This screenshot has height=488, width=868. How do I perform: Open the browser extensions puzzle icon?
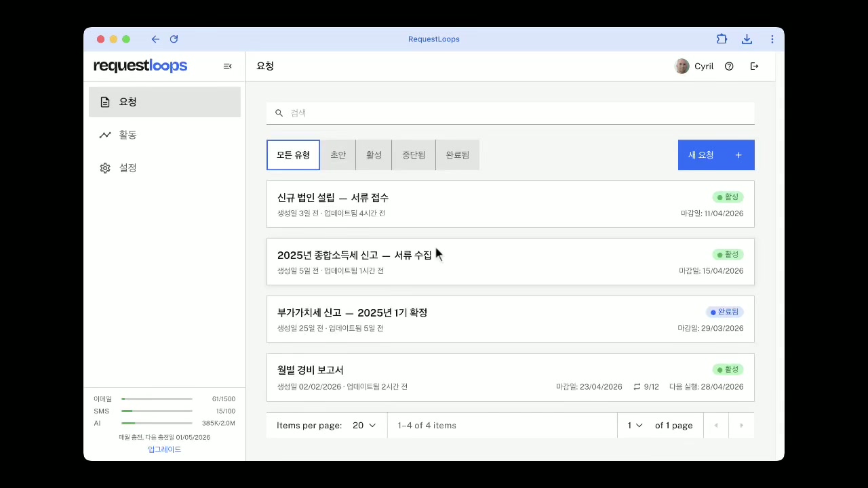[722, 39]
